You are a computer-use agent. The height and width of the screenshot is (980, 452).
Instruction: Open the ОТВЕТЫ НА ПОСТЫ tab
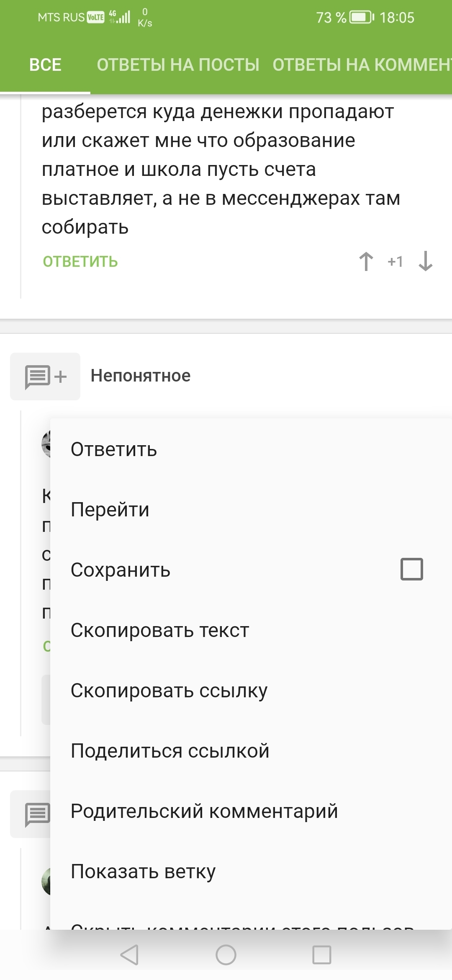tap(178, 65)
